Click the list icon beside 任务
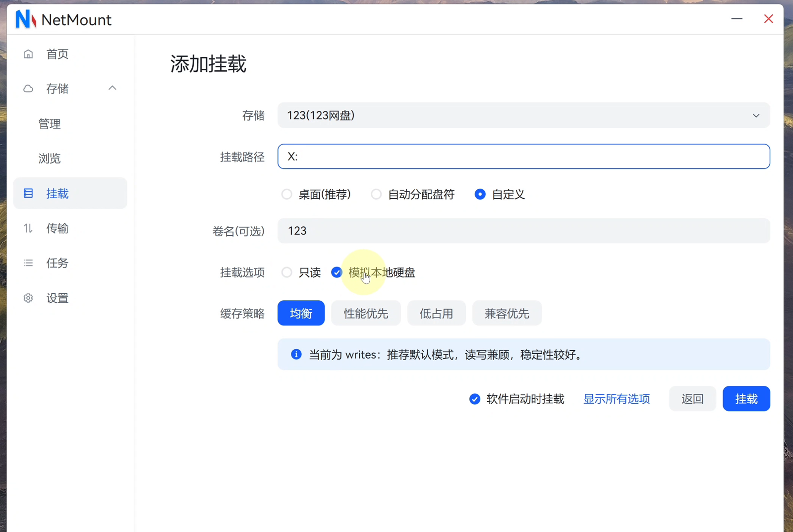Image resolution: width=793 pixels, height=532 pixels. (28, 263)
